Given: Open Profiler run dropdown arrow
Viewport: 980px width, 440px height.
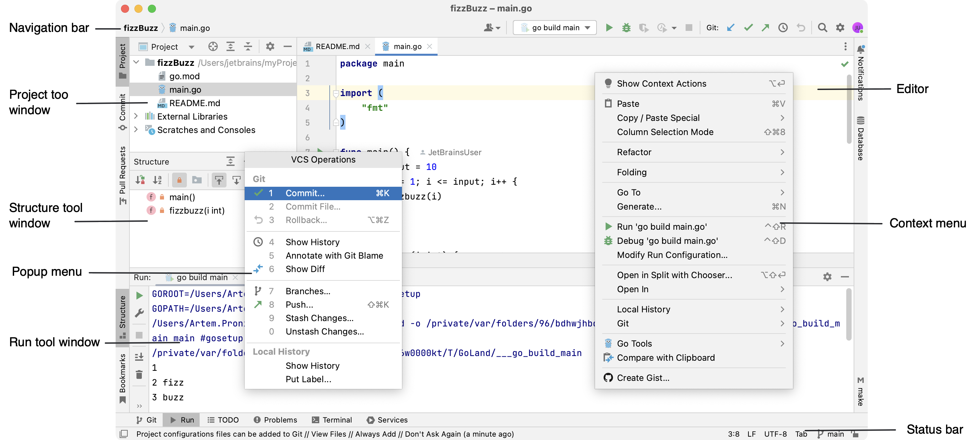Looking at the screenshot, I should pyautogui.click(x=674, y=28).
